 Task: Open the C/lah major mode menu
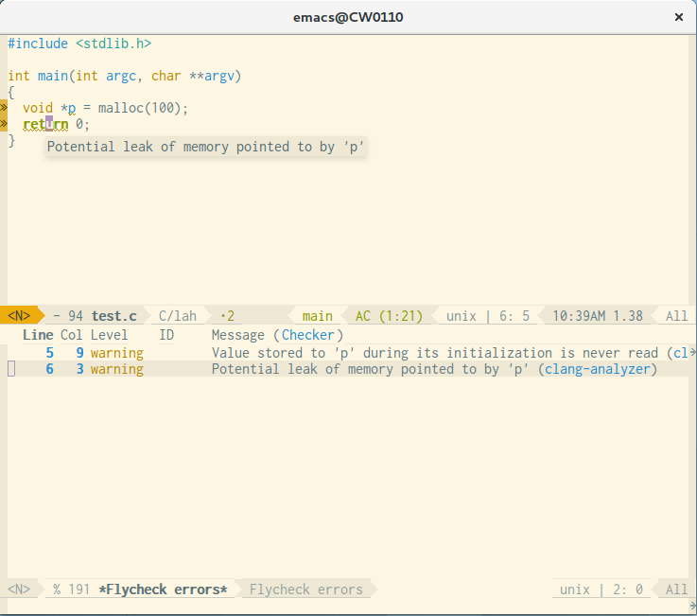(177, 316)
